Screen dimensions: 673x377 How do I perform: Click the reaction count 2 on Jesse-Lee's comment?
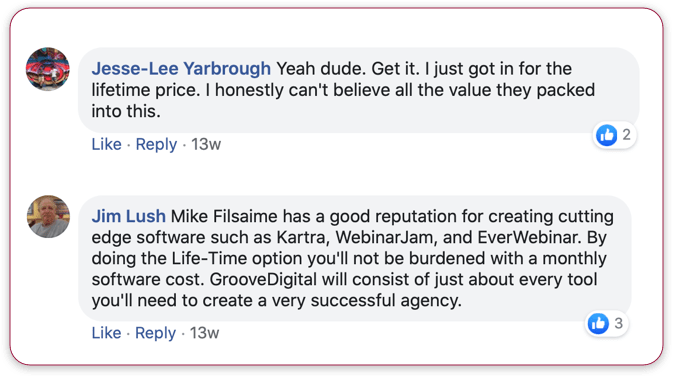click(x=627, y=135)
